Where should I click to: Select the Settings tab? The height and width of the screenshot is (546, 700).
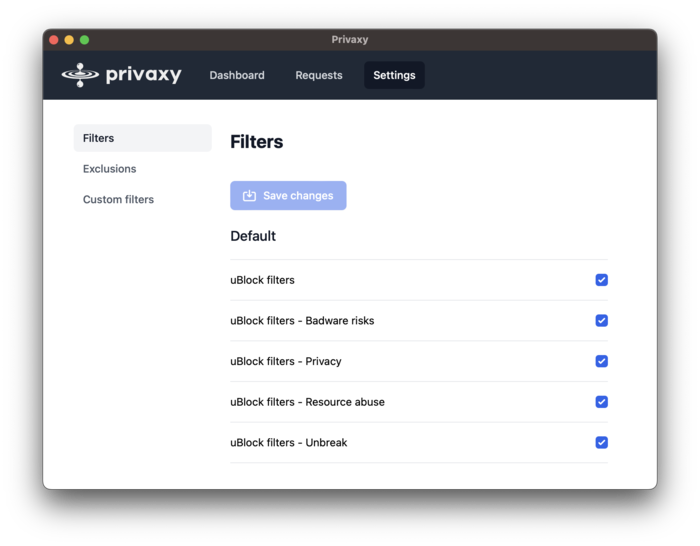tap(394, 75)
